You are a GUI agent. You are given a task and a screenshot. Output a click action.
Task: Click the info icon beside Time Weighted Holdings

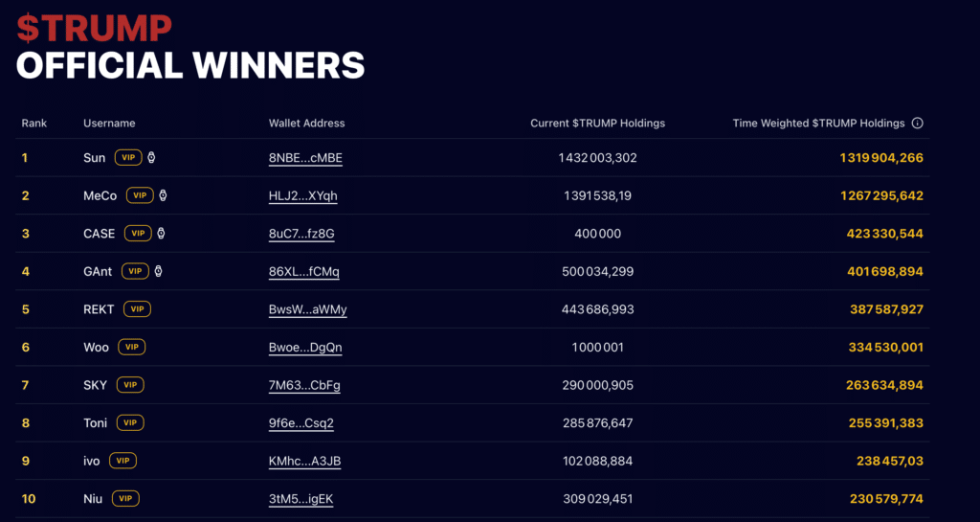(x=917, y=124)
